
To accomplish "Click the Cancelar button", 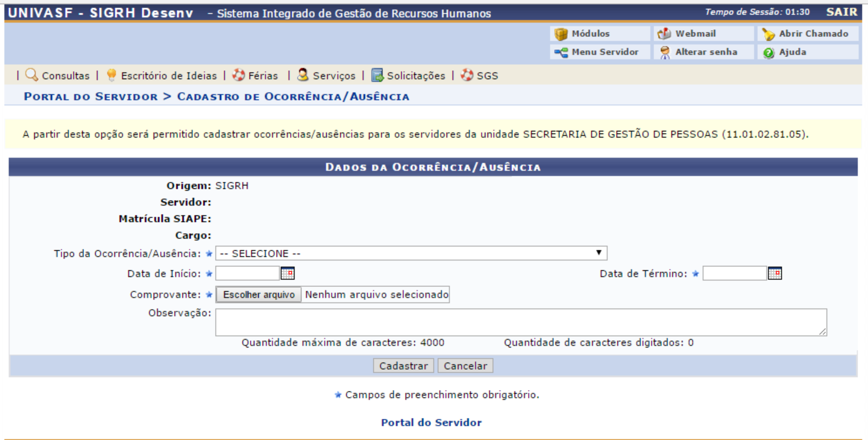I will (x=465, y=366).
